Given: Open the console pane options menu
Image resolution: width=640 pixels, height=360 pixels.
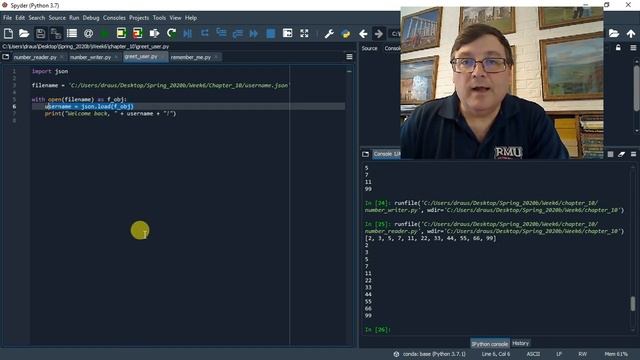Looking at the screenshot, I should tap(633, 154).
